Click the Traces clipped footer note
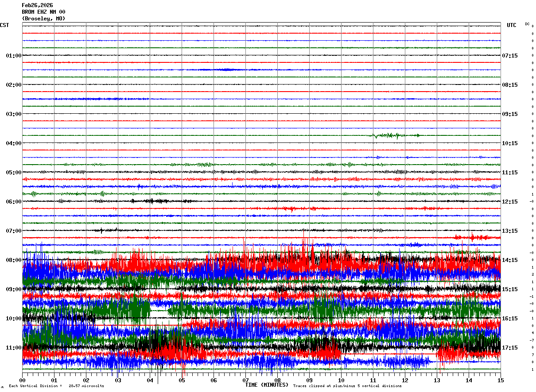This screenshot has width=536, height=392. pyautogui.click(x=347, y=386)
